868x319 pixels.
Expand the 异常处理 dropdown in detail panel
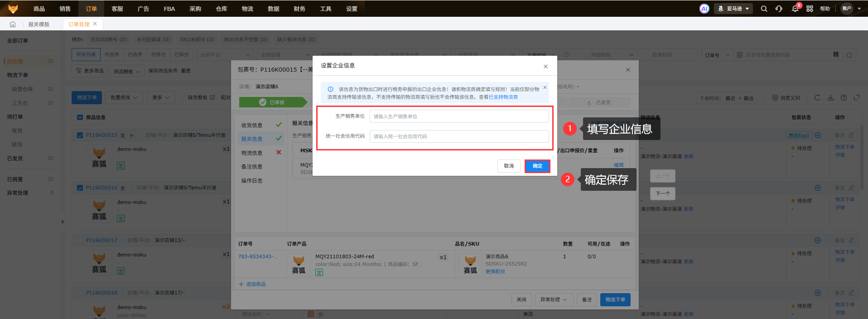point(554,300)
